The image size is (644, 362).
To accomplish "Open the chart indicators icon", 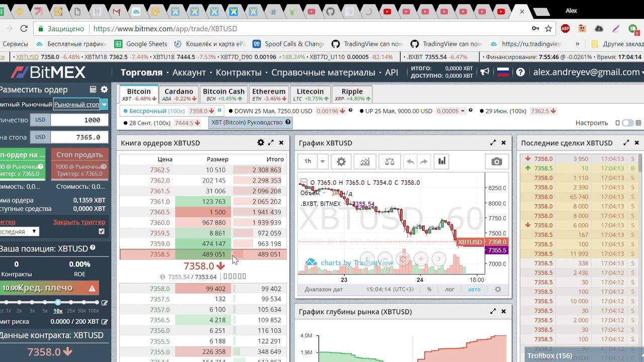I will (365, 161).
